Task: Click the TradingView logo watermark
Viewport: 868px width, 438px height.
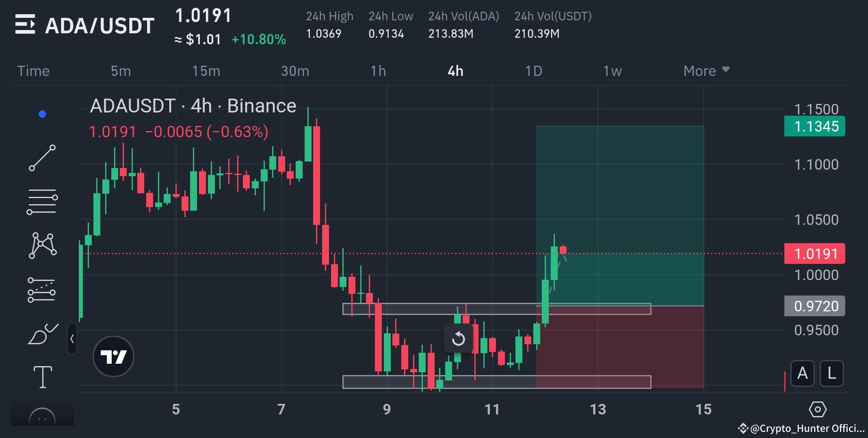Action: [113, 356]
